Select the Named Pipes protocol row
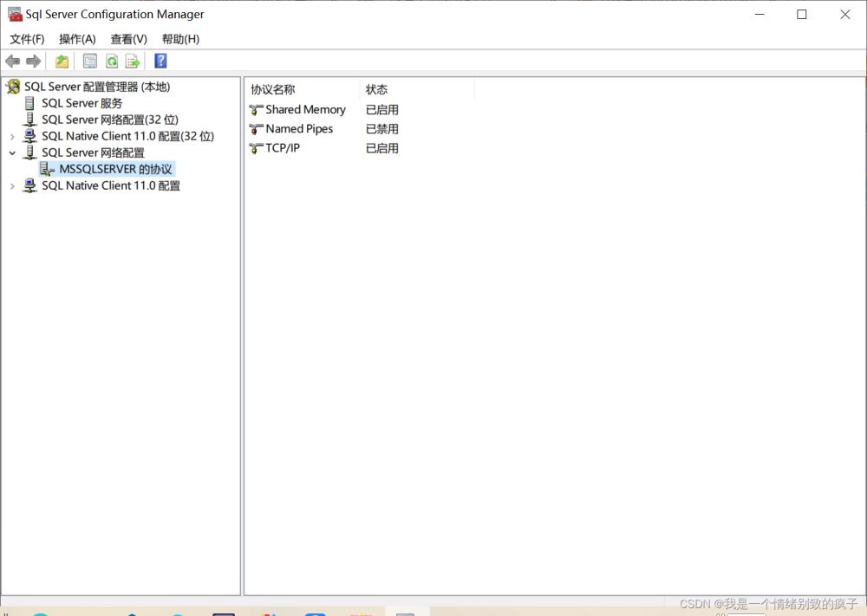Viewport: 867px width, 616px height. click(x=300, y=129)
